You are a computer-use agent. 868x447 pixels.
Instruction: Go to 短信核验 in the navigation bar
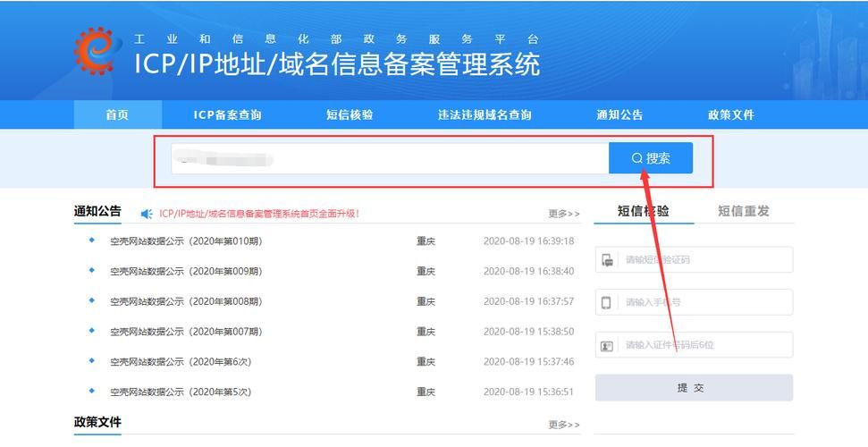(x=350, y=114)
